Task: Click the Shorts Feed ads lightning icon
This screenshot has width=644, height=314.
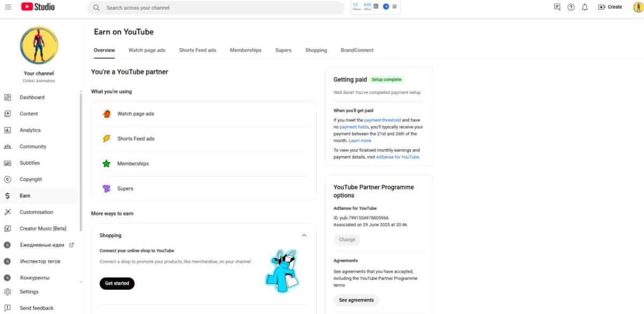Action: point(107,138)
